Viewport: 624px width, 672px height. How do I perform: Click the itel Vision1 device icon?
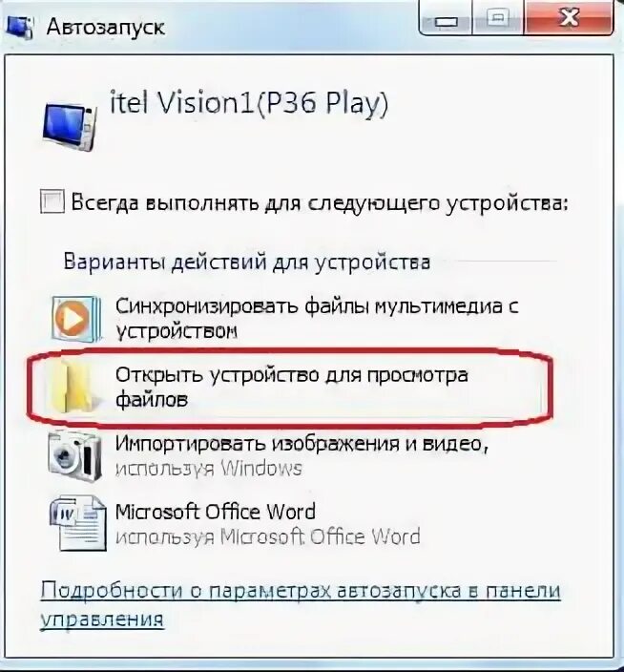point(70,126)
